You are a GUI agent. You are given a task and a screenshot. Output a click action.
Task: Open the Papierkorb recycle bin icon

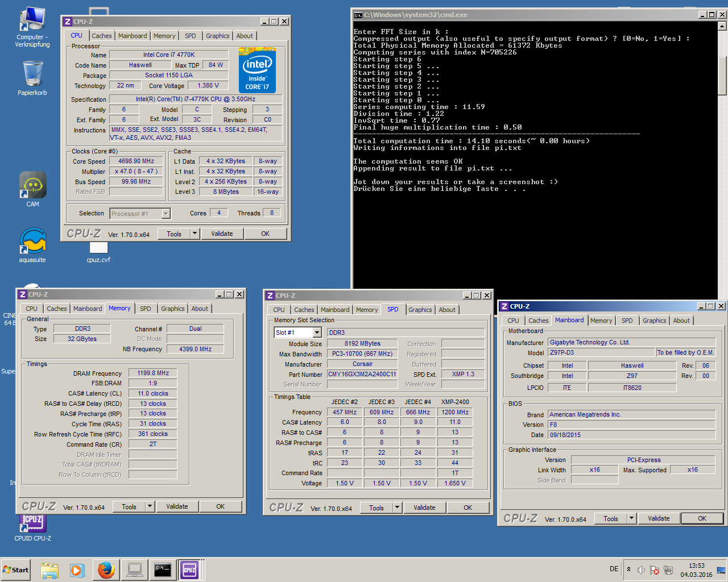[x=32, y=78]
